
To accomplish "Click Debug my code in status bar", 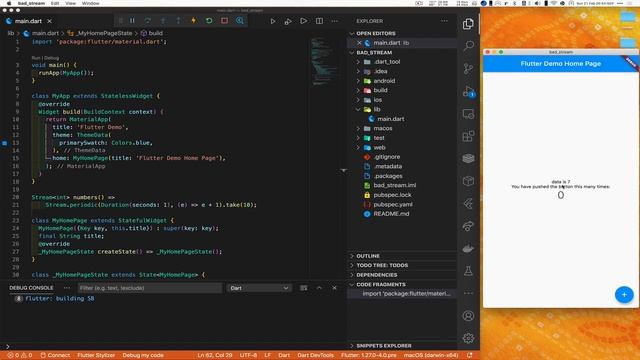I will tap(143, 356).
